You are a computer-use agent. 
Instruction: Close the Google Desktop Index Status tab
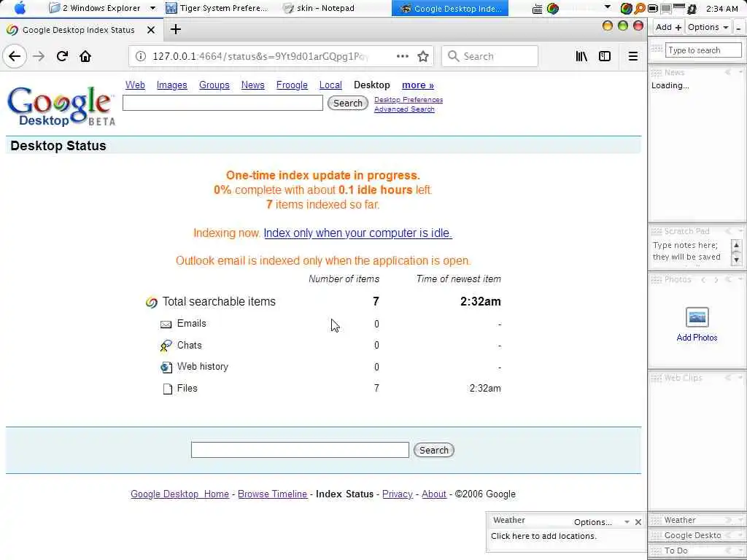pos(151,30)
